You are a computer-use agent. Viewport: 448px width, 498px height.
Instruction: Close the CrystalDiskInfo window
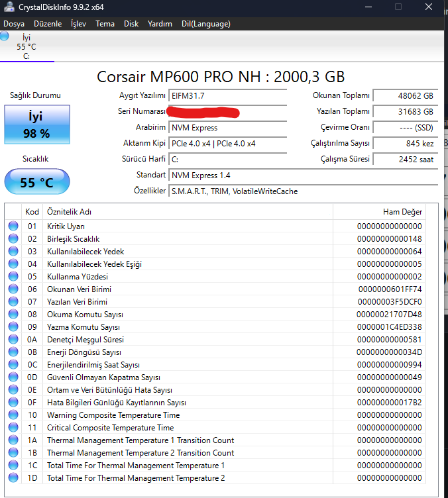click(429, 7)
